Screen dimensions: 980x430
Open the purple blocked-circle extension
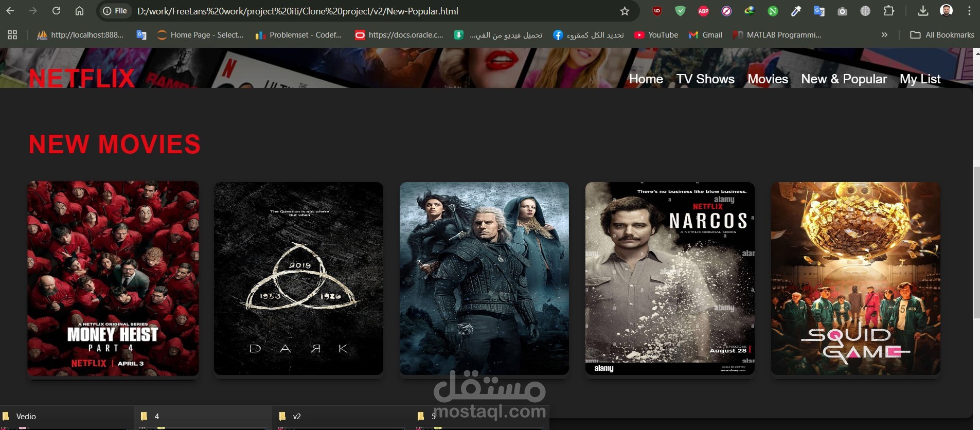[726, 11]
